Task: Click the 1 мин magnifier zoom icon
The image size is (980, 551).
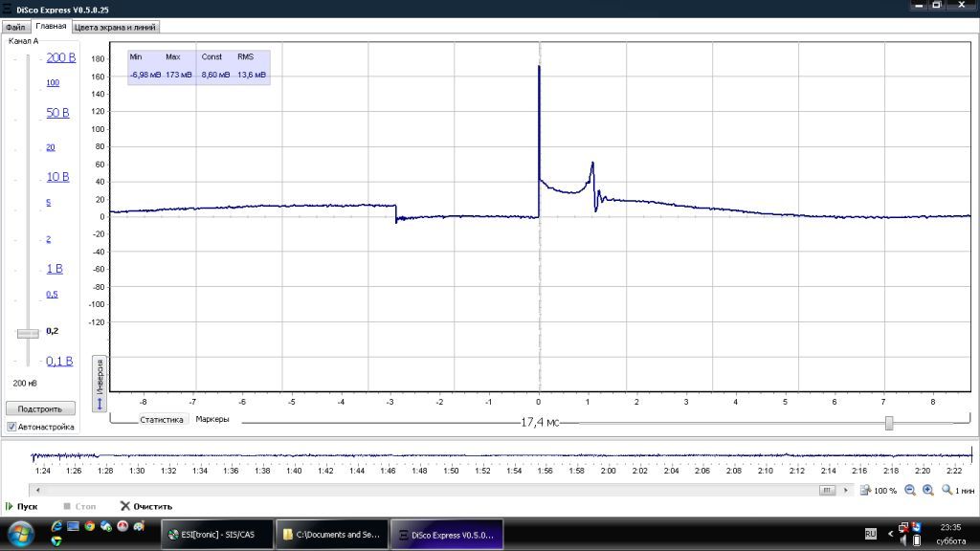Action: coord(947,491)
